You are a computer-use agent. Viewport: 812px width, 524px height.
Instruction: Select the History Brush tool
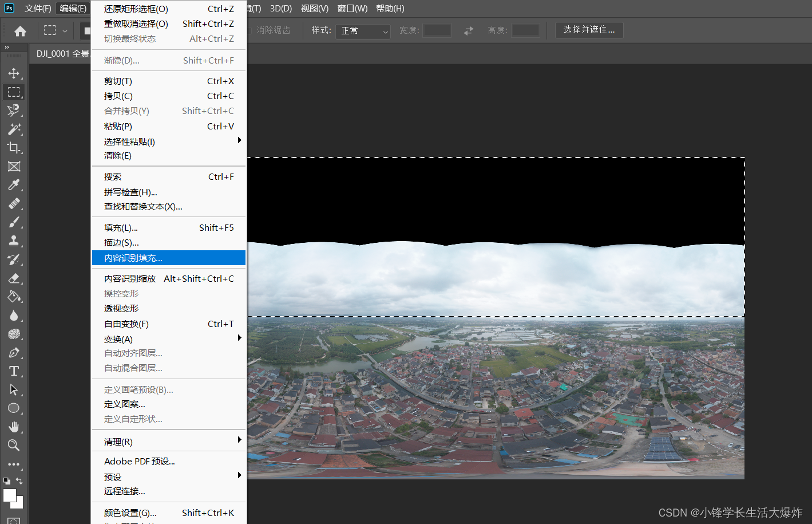(14, 259)
